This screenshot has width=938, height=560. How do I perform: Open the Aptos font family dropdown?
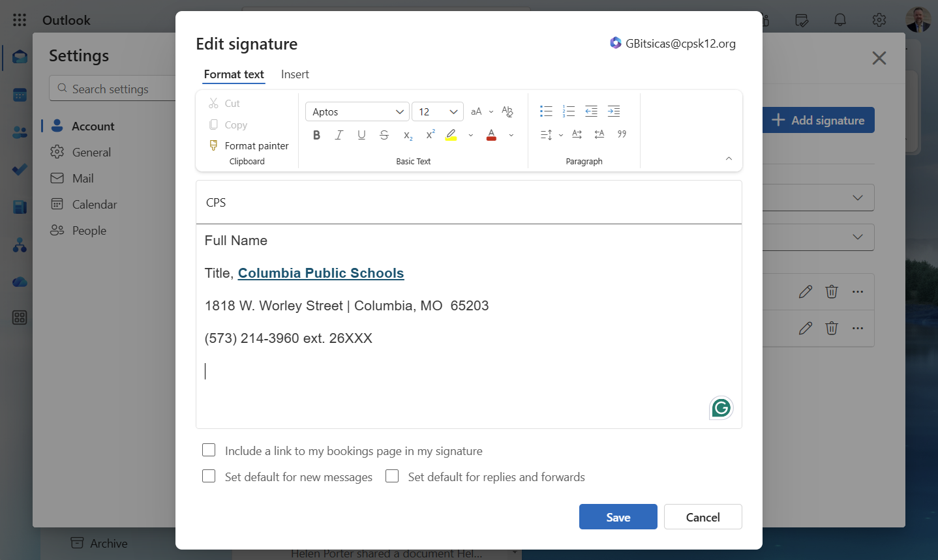pos(357,111)
